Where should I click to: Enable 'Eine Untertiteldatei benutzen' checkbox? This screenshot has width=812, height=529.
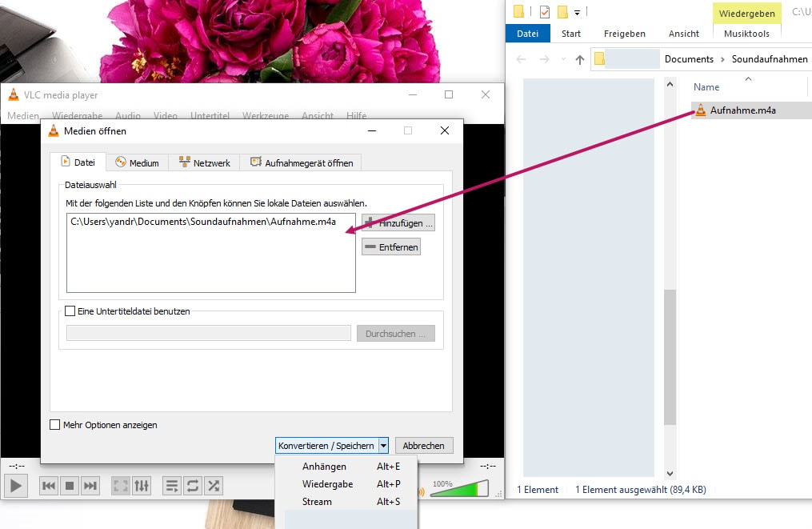click(70, 311)
